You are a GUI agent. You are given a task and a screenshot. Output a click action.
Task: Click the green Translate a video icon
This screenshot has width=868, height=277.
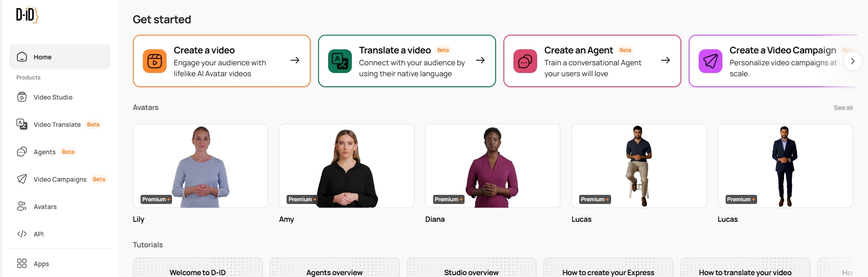tap(340, 61)
